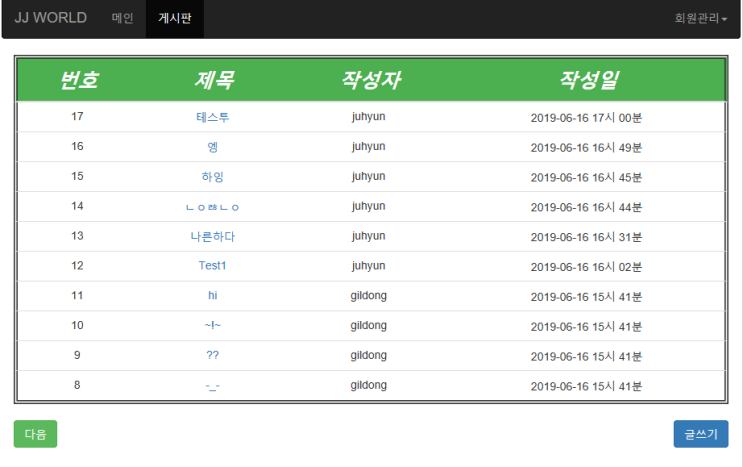
Task: Go to the 메인 nav tab
Action: point(122,18)
